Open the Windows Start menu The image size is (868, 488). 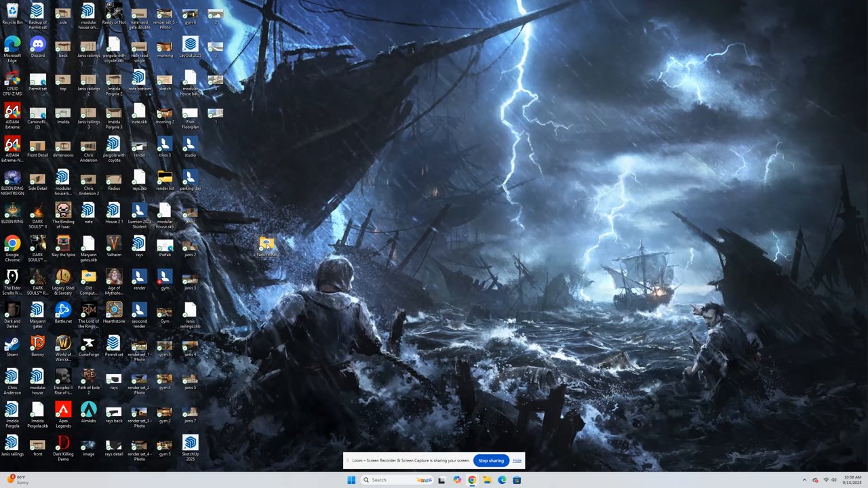(351, 480)
